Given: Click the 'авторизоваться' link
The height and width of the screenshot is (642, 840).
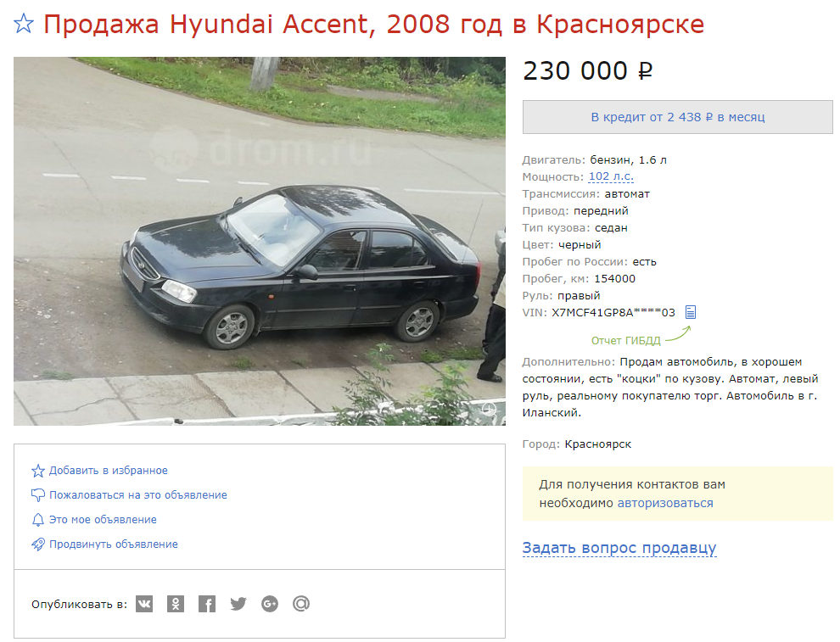Looking at the screenshot, I should (x=665, y=503).
